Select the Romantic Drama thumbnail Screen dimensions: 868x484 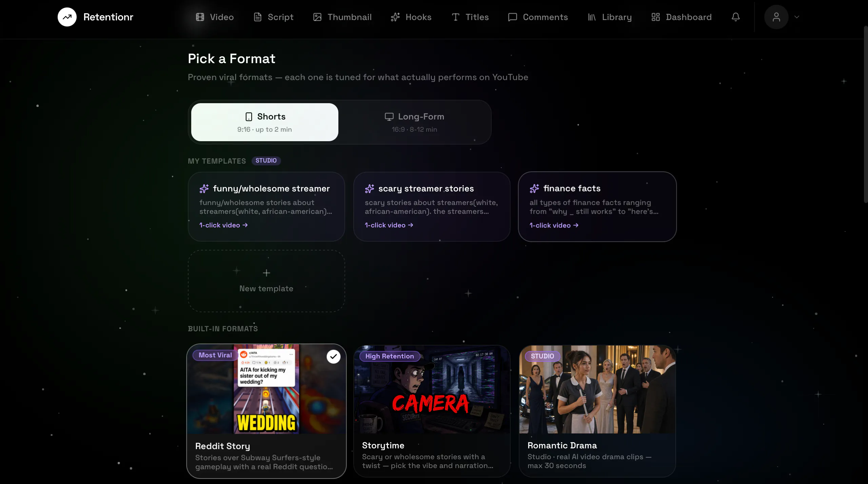[597, 389]
